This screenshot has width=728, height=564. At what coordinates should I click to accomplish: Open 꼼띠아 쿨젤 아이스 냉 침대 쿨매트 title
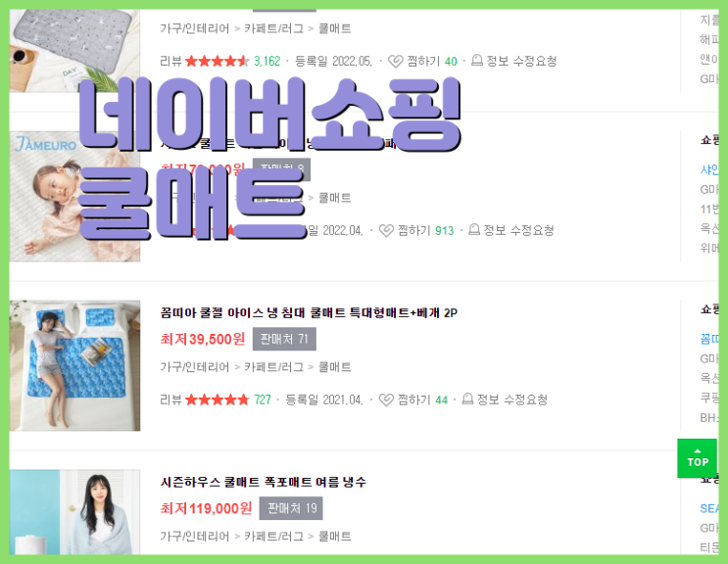(x=309, y=313)
